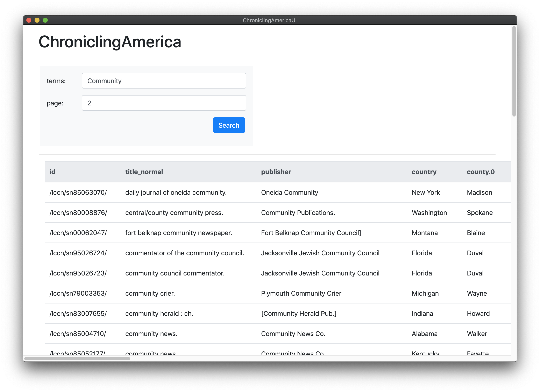
Task: Click 'daily journal of oneida community.' title
Action: (176, 192)
